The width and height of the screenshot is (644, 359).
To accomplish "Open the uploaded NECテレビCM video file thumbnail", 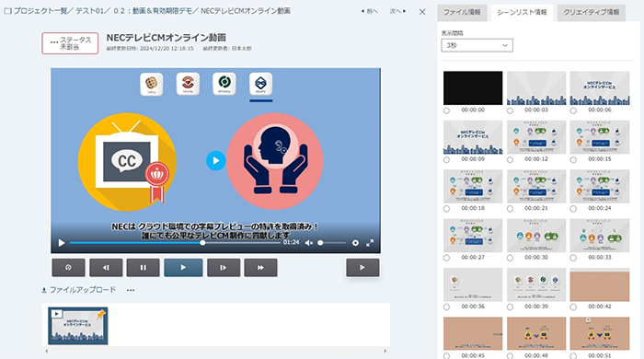I will click(77, 326).
